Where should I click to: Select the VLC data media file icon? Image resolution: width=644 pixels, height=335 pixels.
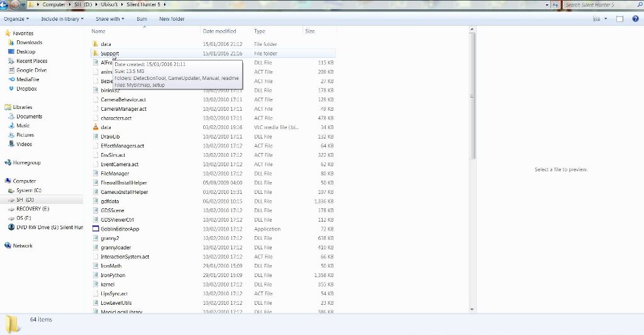coord(96,127)
